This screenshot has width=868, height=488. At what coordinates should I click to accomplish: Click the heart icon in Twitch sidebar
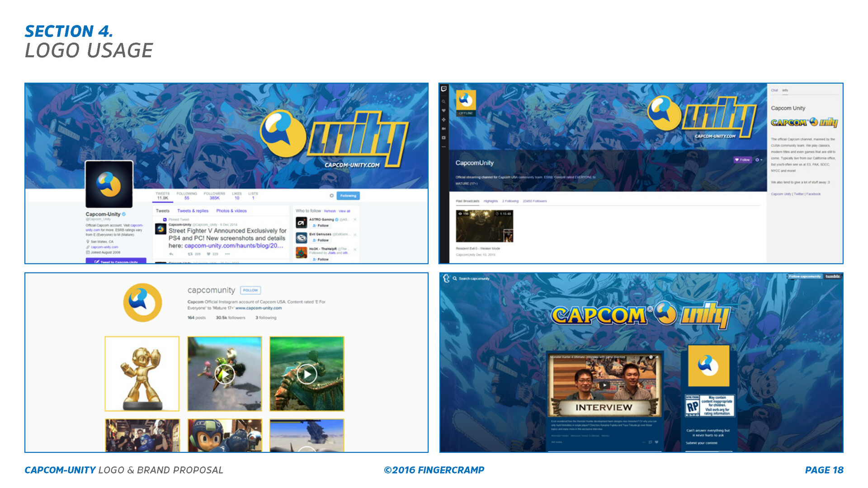[444, 111]
